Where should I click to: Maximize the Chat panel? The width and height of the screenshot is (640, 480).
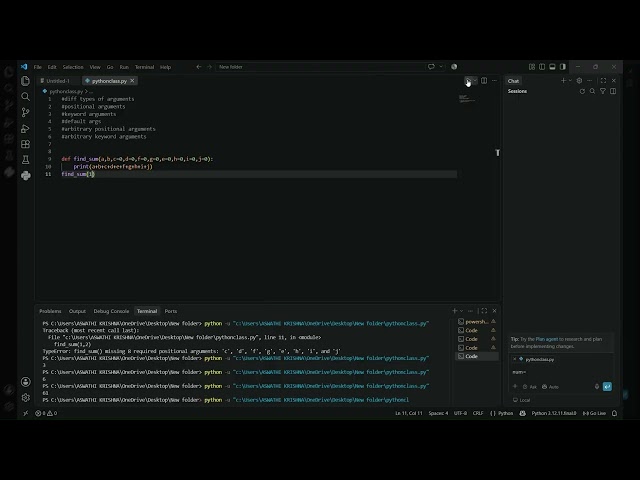click(603, 81)
